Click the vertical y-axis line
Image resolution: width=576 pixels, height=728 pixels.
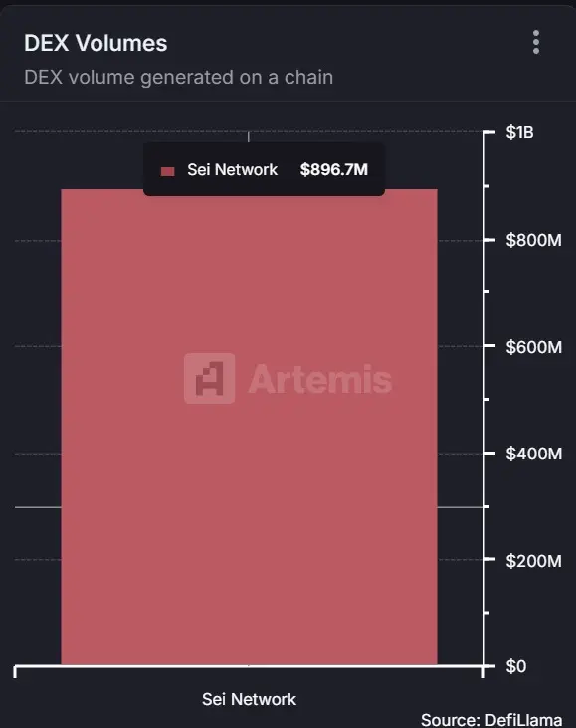[484, 399]
